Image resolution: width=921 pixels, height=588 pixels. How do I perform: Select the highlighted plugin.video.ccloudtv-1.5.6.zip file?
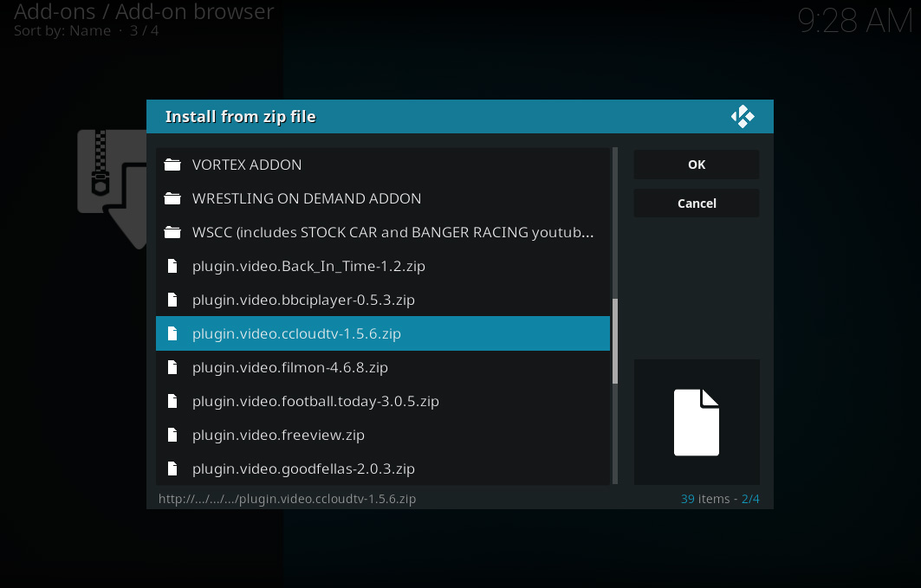click(383, 334)
